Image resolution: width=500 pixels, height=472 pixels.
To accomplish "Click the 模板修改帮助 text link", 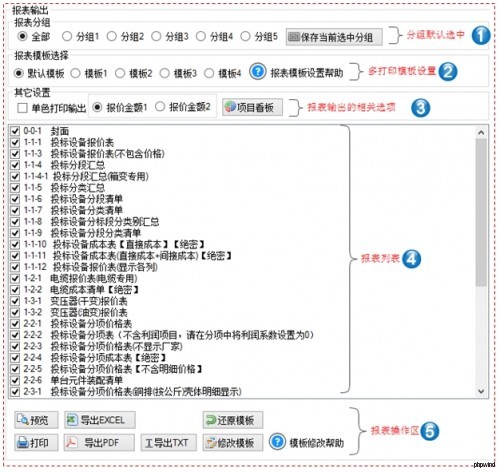I will click(x=316, y=443).
